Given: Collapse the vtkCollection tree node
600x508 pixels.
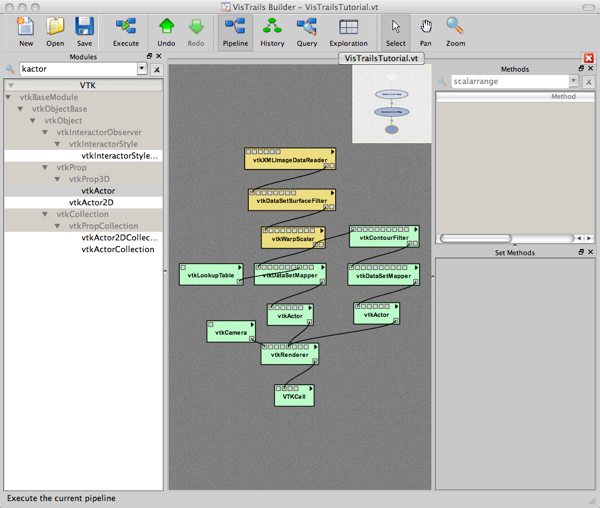Looking at the screenshot, I should [45, 214].
